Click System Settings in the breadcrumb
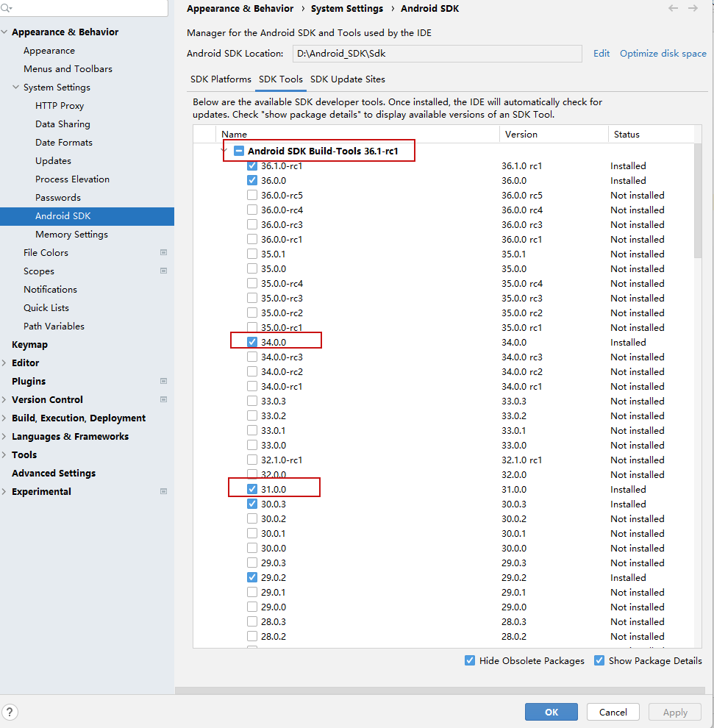Viewport: 714px width, 728px height. coord(347,8)
